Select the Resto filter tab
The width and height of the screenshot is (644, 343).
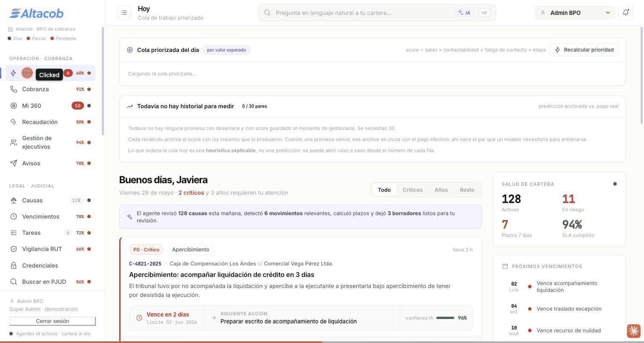(467, 190)
